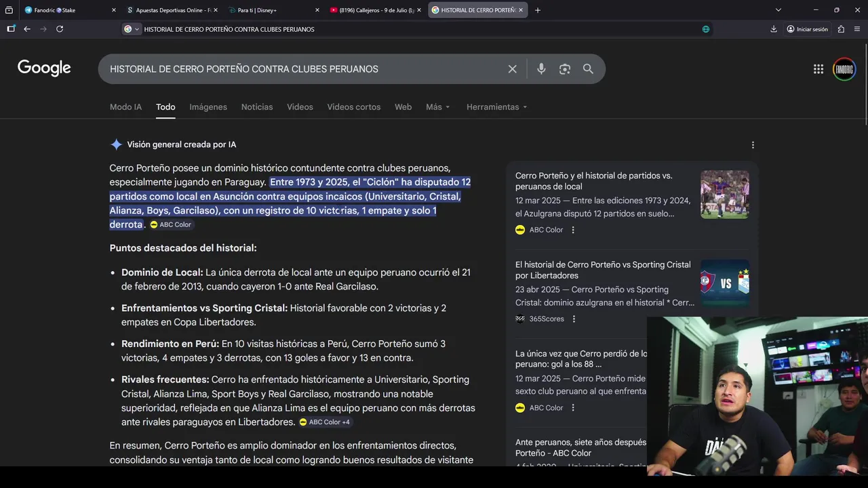Viewport: 868px width, 488px height.
Task: Click 'Enfrentamientos vs Sporting Cristal:' bullet text
Action: [204, 308]
